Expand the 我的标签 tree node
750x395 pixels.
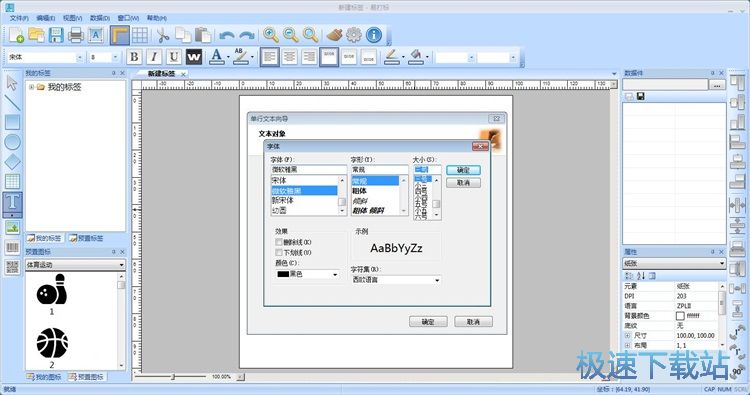point(31,87)
